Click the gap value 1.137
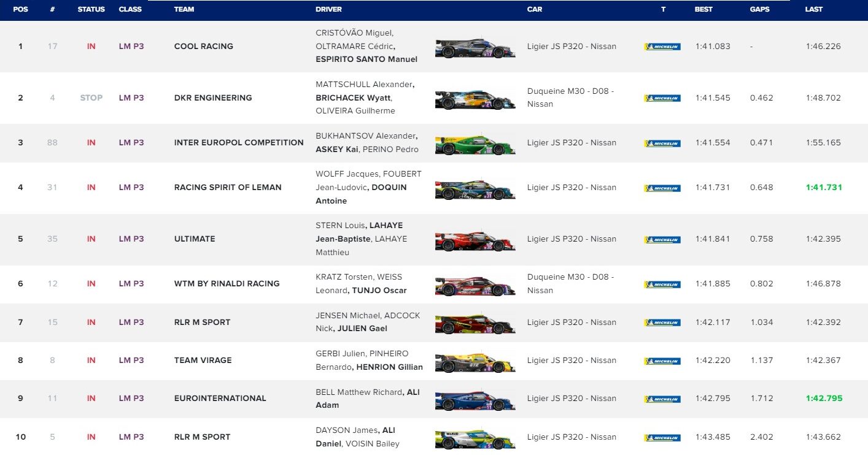868x455 pixels. (761, 360)
